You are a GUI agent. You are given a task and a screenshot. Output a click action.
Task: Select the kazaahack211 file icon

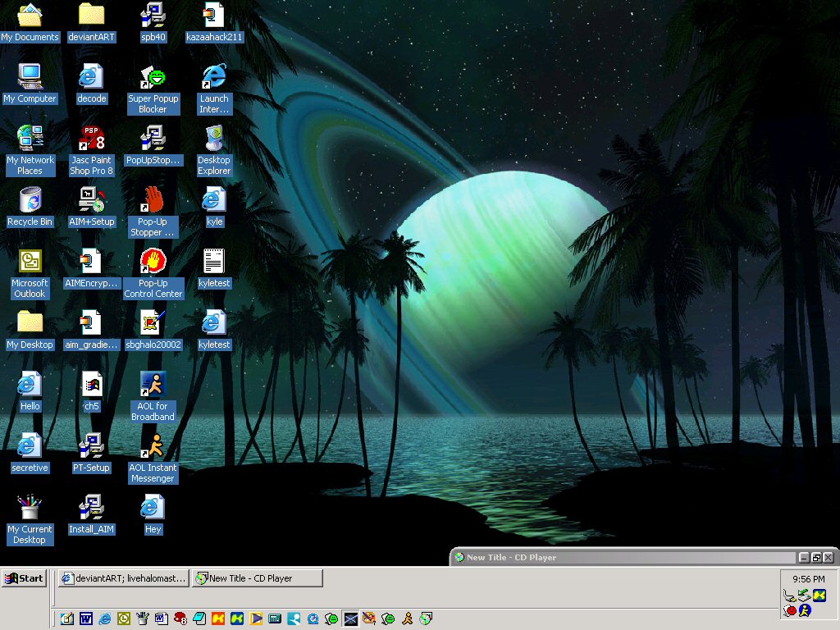tap(214, 22)
